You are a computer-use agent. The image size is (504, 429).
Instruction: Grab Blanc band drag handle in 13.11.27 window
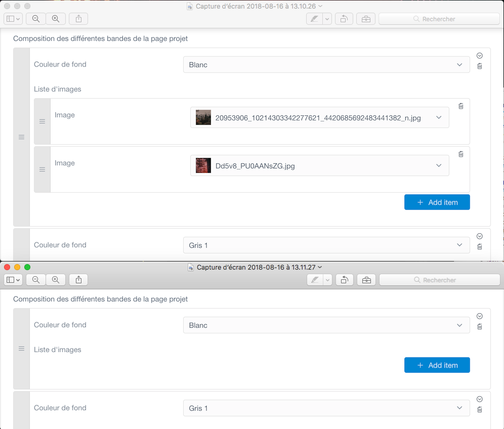click(x=22, y=349)
